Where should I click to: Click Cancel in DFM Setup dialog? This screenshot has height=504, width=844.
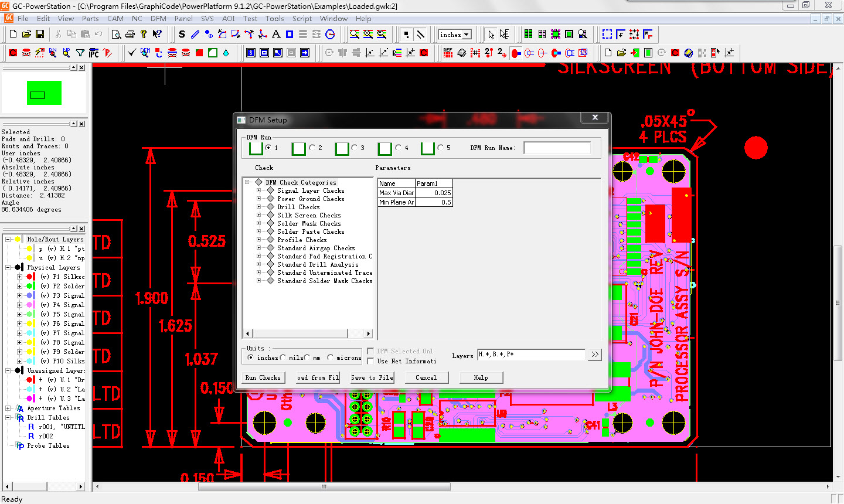coord(426,378)
